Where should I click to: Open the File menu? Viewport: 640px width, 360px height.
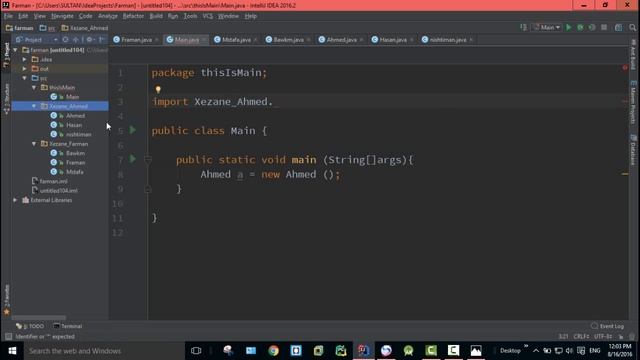[8, 16]
